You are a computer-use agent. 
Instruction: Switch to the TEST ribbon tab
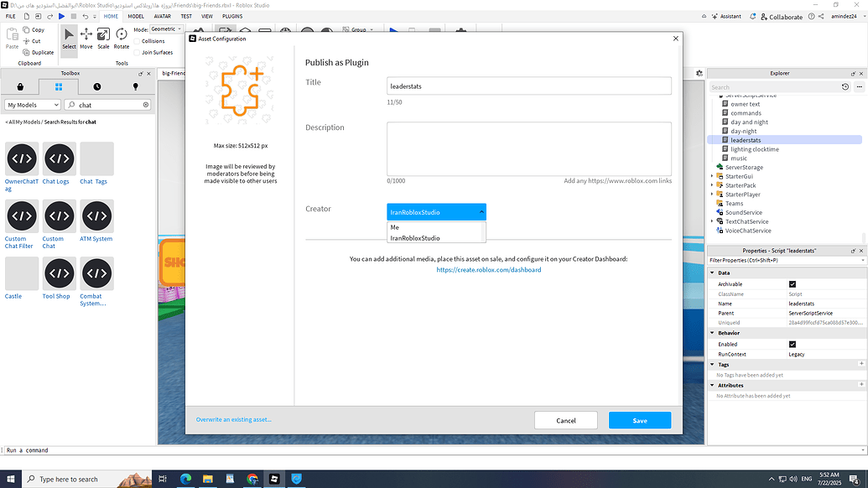tap(186, 17)
